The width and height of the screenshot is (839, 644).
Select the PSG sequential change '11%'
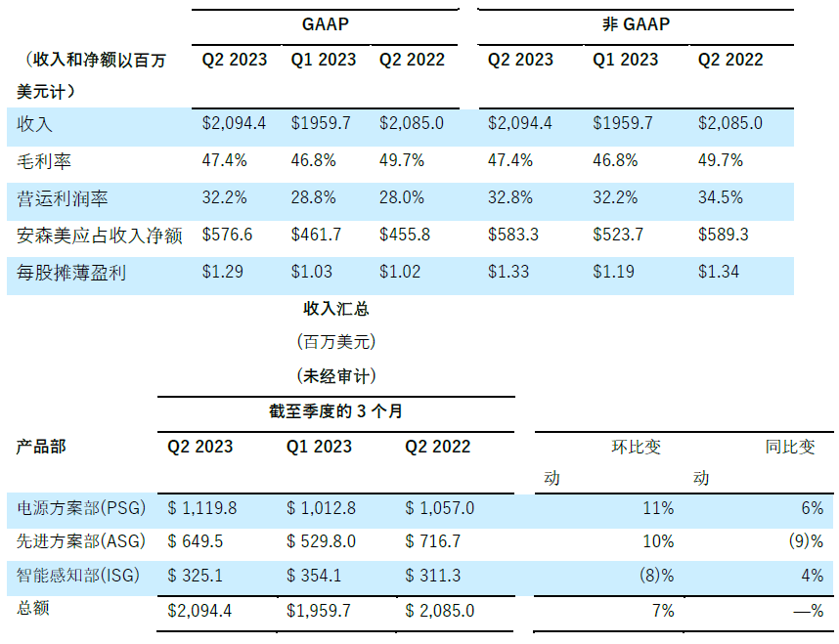tap(658, 508)
